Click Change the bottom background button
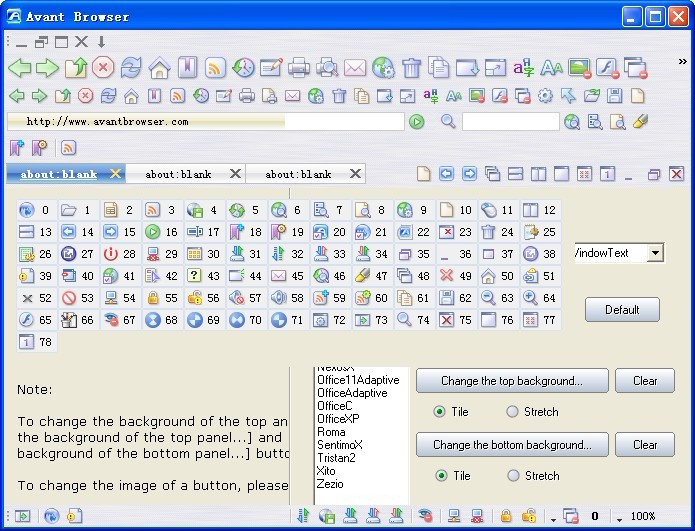695x531 pixels. point(512,445)
